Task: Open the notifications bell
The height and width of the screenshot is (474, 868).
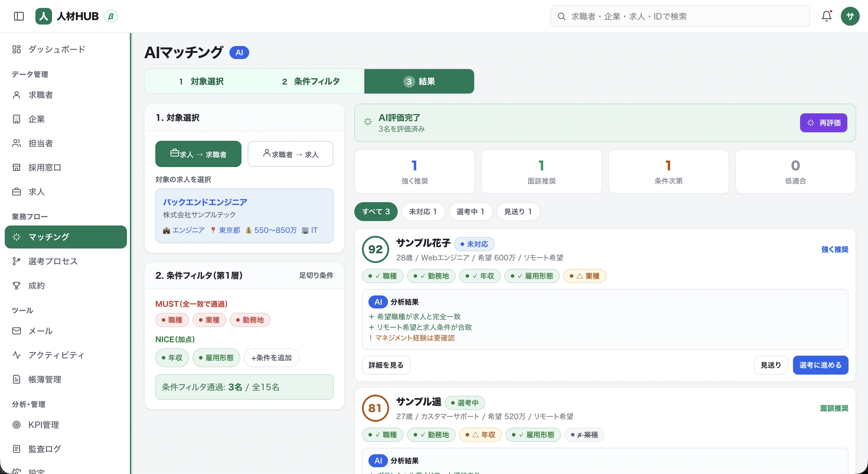Action: click(x=827, y=16)
